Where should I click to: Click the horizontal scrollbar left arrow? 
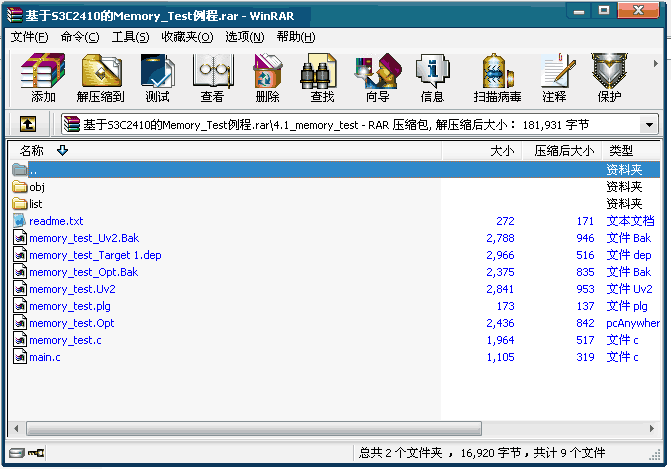16,428
